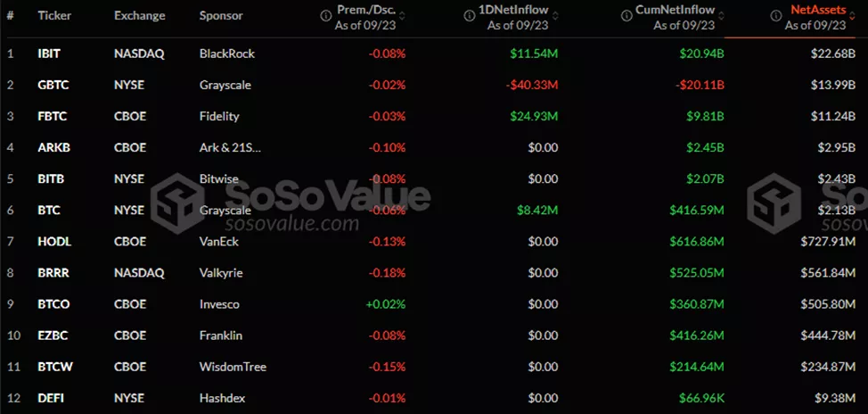This screenshot has height=414, width=868.
Task: Open the DEFI ticker in last row
Action: click(x=50, y=398)
